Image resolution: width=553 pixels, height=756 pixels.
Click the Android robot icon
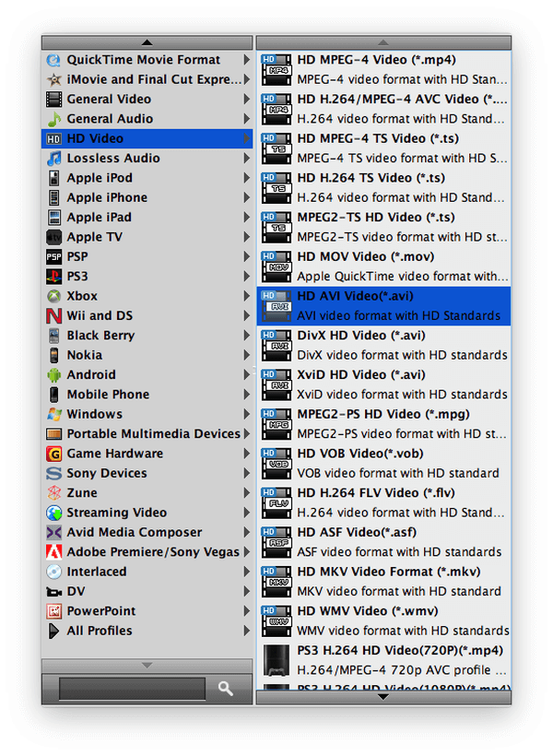tap(53, 375)
